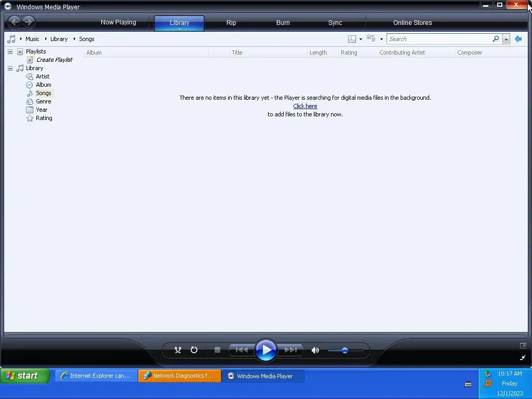Switch to Internet Explorer taskbar button
The image size is (532, 399).
[96, 376]
